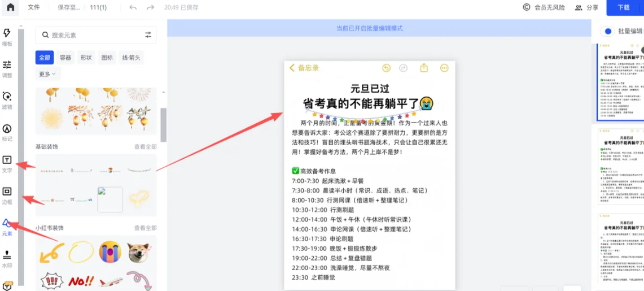
Task: Open the 调整 adjust panel
Action: [x=7, y=69]
